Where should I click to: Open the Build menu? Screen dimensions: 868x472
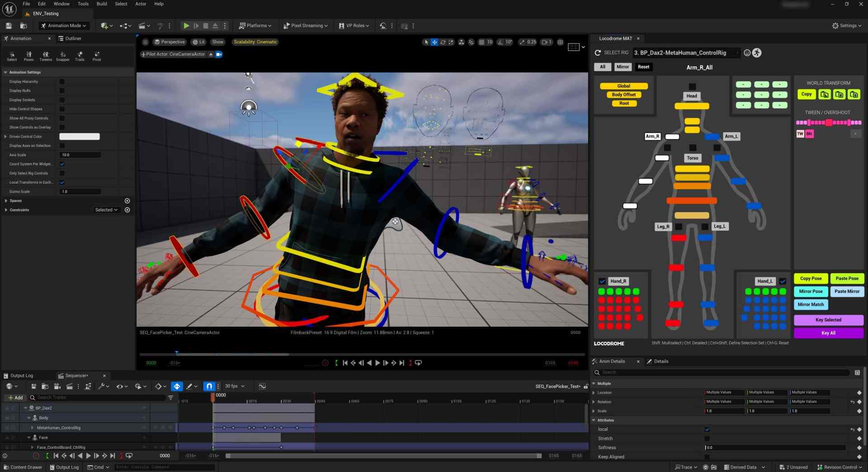pyautogui.click(x=102, y=4)
